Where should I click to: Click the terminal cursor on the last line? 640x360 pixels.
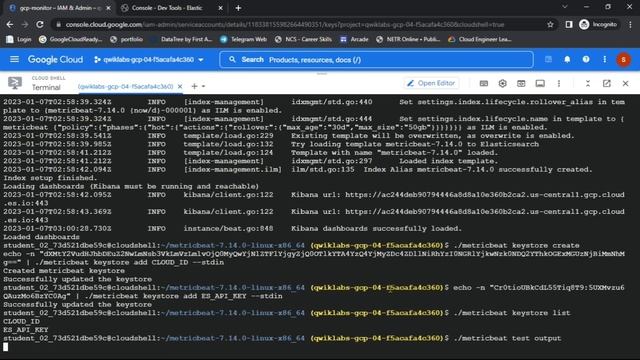(5, 347)
